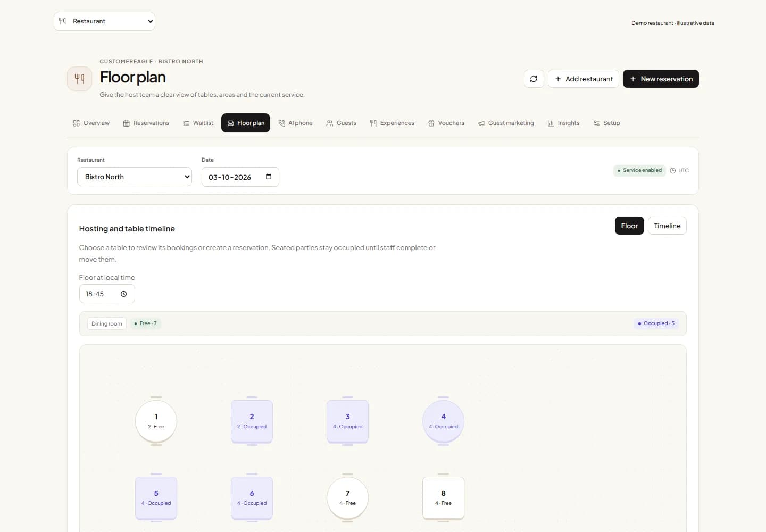Go to the Reservations tab
The width and height of the screenshot is (766, 532).
146,123
